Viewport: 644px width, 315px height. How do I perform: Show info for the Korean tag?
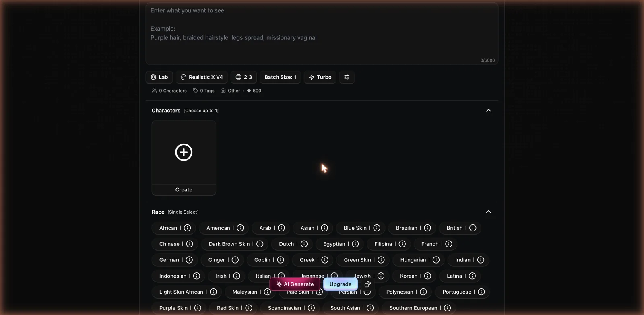tap(427, 276)
